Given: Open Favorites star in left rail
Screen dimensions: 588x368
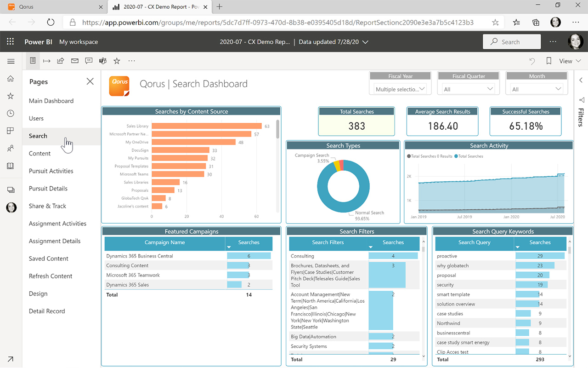Looking at the screenshot, I should click(11, 96).
